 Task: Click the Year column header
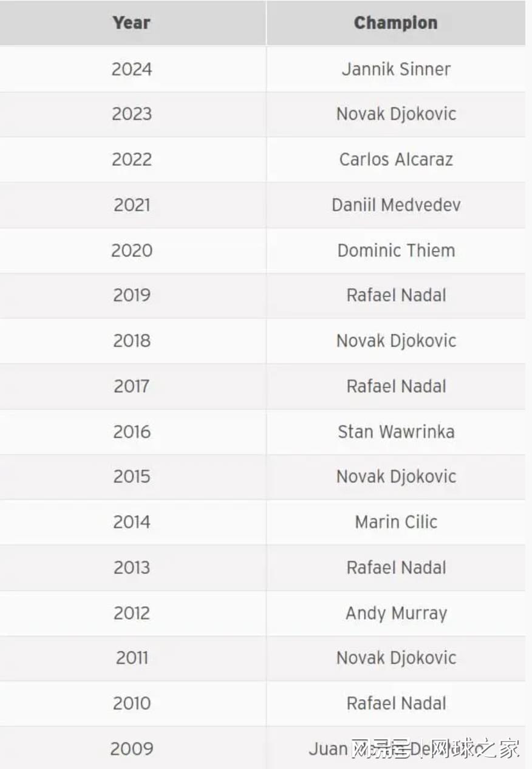(x=132, y=23)
